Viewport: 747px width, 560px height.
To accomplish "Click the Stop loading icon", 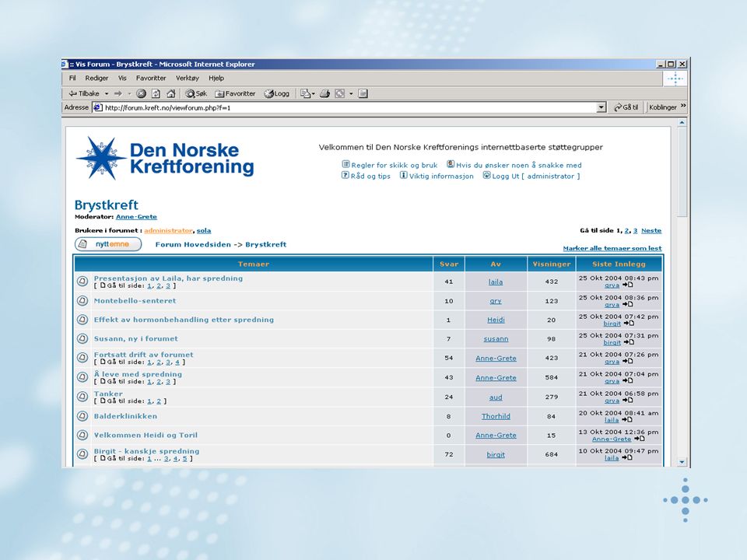I will [141, 94].
